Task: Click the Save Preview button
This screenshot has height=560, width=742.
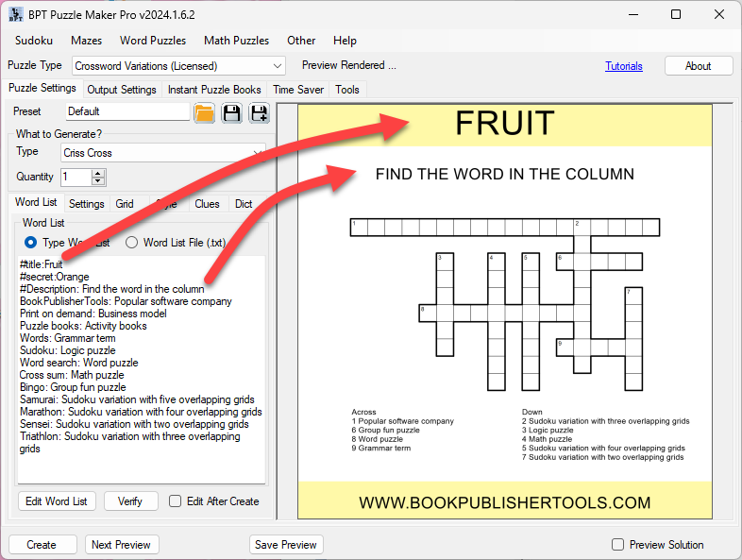Action: coord(286,545)
